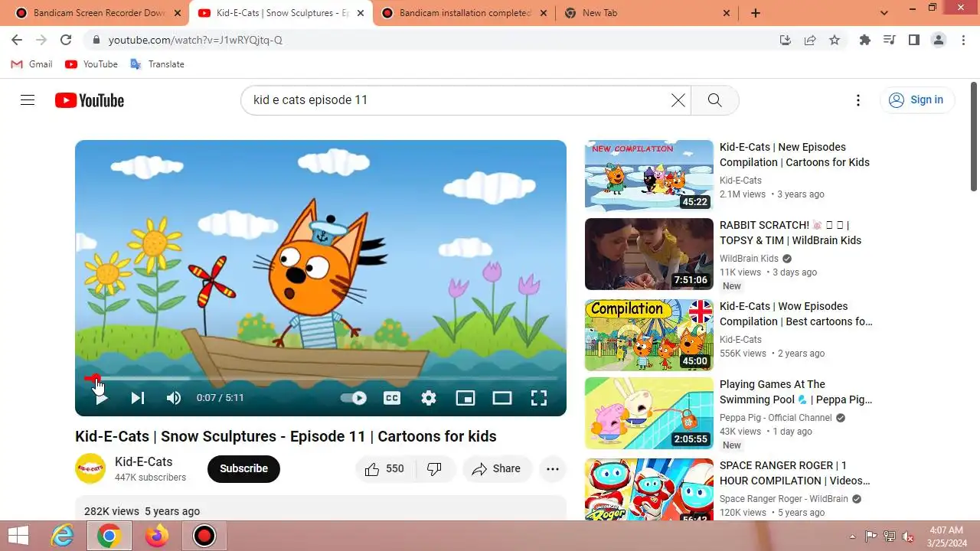Switch to miniplayer mode

tap(465, 398)
